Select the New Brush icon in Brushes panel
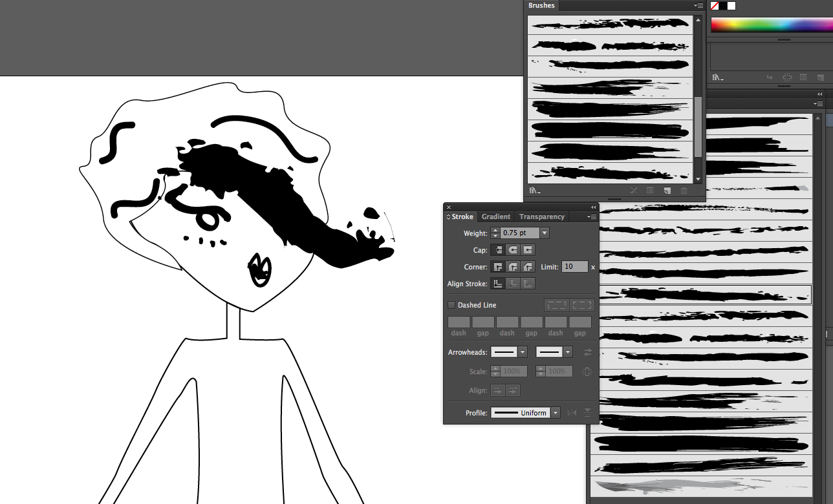833x504 pixels. click(x=667, y=189)
